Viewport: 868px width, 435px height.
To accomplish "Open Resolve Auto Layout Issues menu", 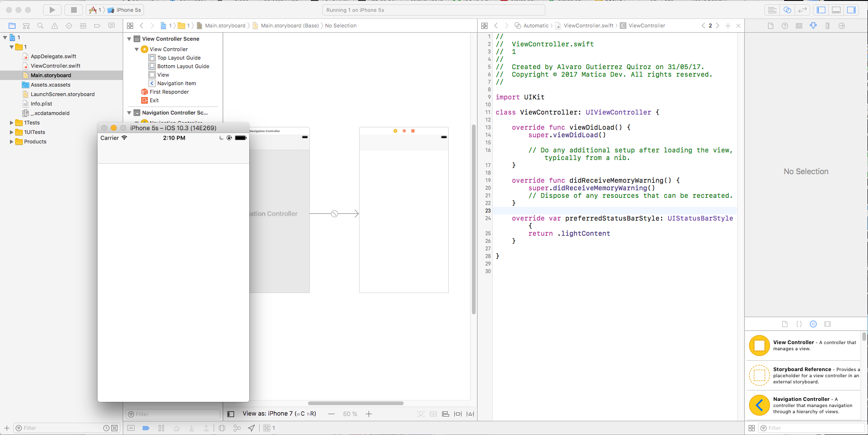I will pyautogui.click(x=470, y=414).
